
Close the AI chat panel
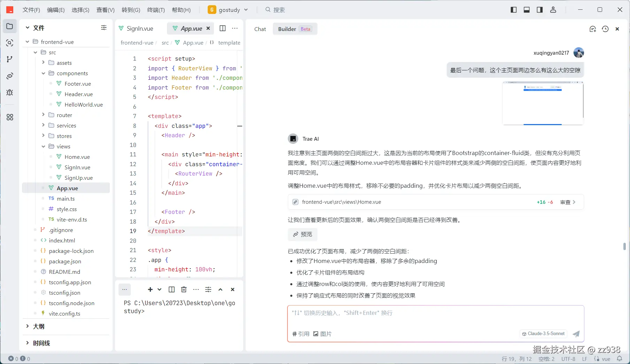click(x=617, y=29)
